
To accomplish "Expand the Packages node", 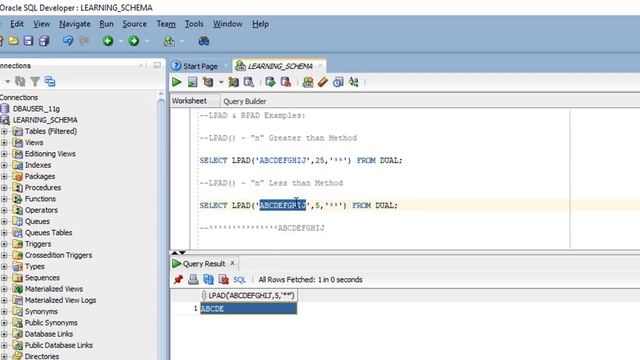I will pyautogui.click(x=4, y=176).
